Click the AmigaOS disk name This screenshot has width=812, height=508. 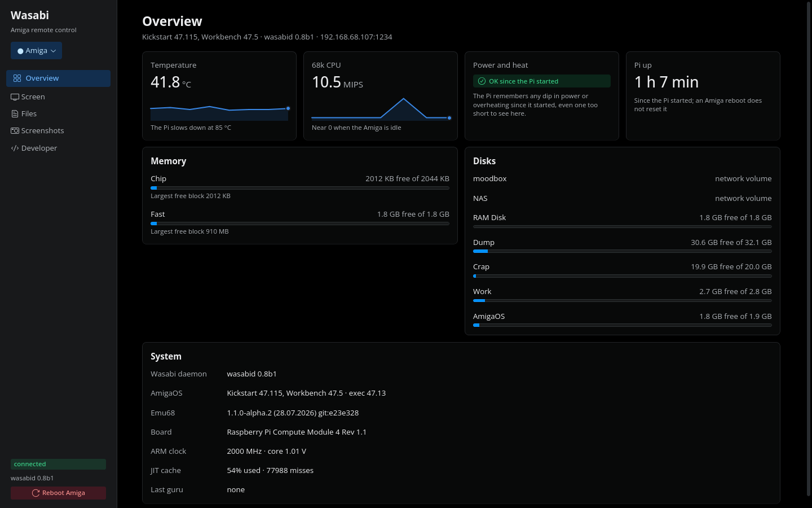489,317
